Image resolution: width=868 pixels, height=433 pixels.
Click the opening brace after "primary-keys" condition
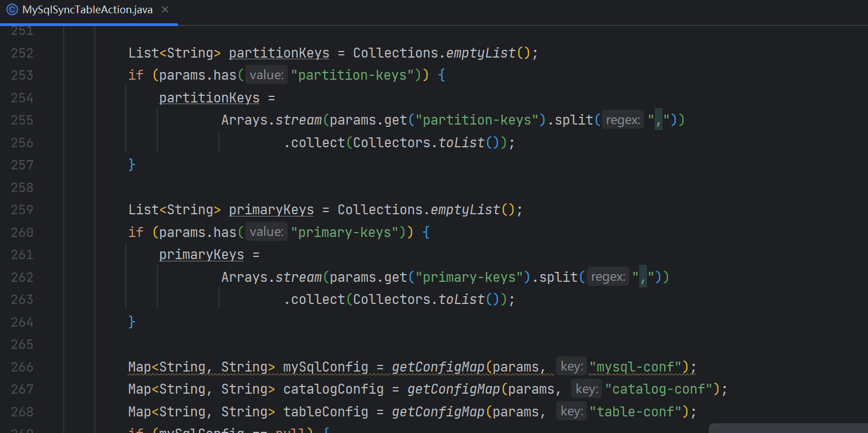426,233
